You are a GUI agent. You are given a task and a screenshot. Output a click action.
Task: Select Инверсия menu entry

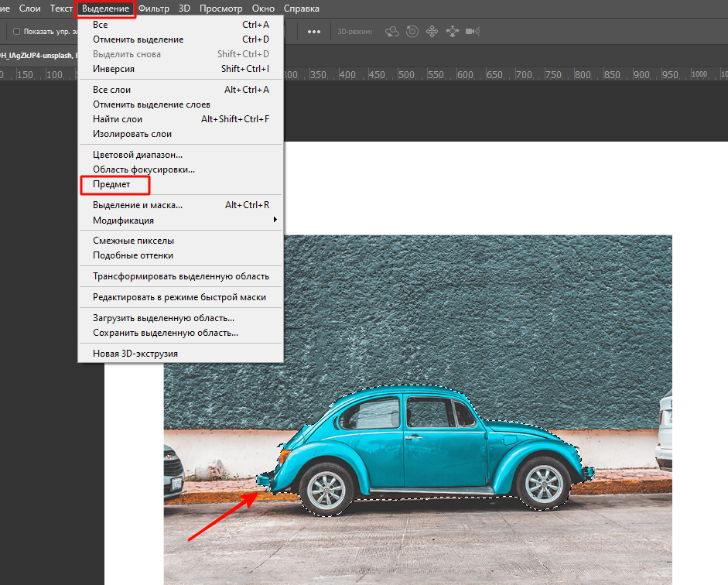(114, 69)
